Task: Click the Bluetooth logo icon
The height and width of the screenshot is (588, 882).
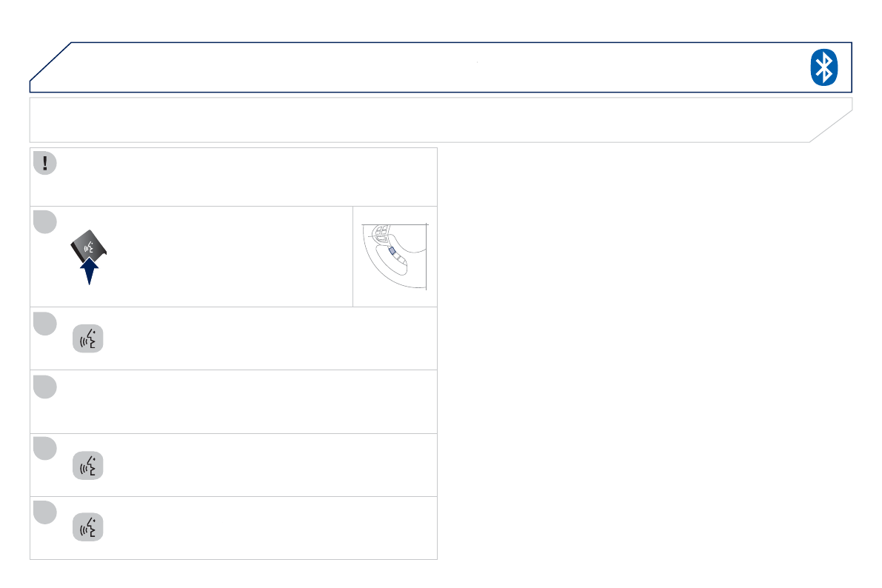Action: click(x=823, y=67)
